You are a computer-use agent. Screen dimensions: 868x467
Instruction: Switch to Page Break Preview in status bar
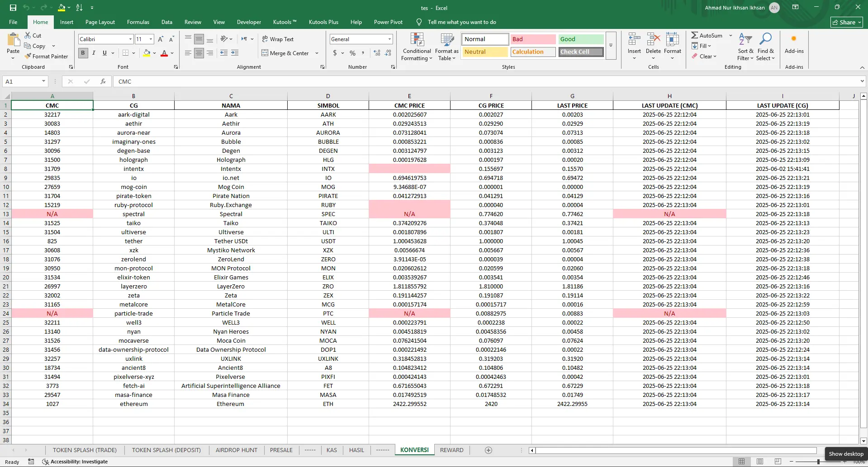[778, 462]
